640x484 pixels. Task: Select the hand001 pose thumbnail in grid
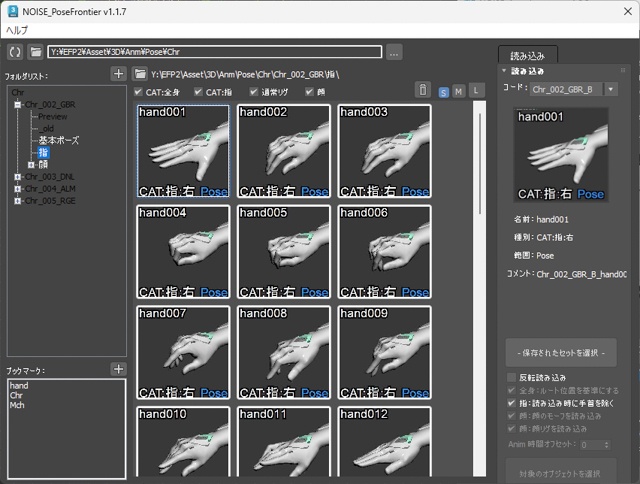(183, 151)
